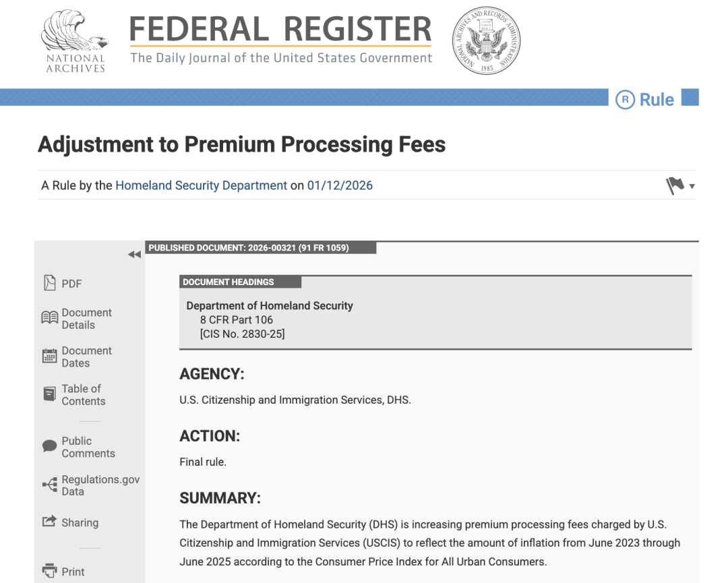The height and width of the screenshot is (583, 728).
Task: Click the Public Comments speech bubble icon
Action: click(50, 446)
